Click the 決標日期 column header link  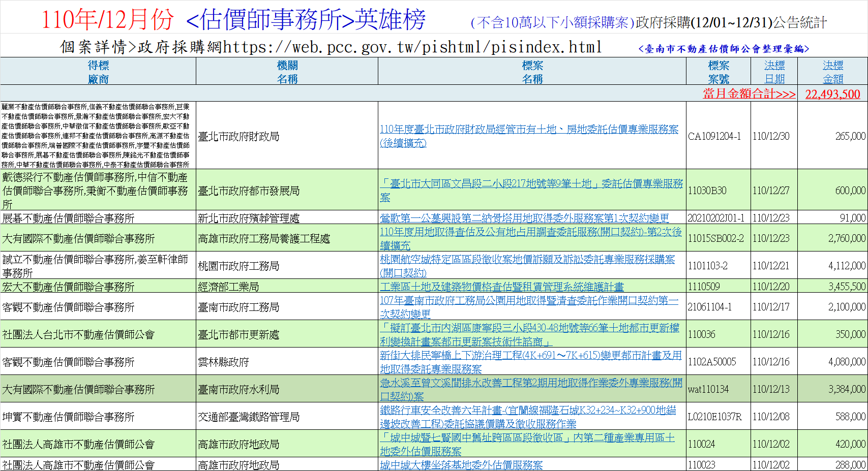click(774, 72)
